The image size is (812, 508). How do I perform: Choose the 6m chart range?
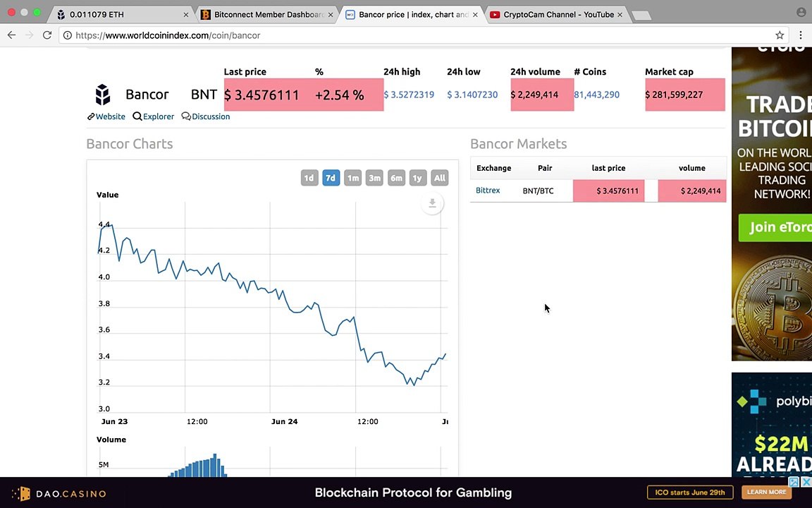(x=396, y=178)
